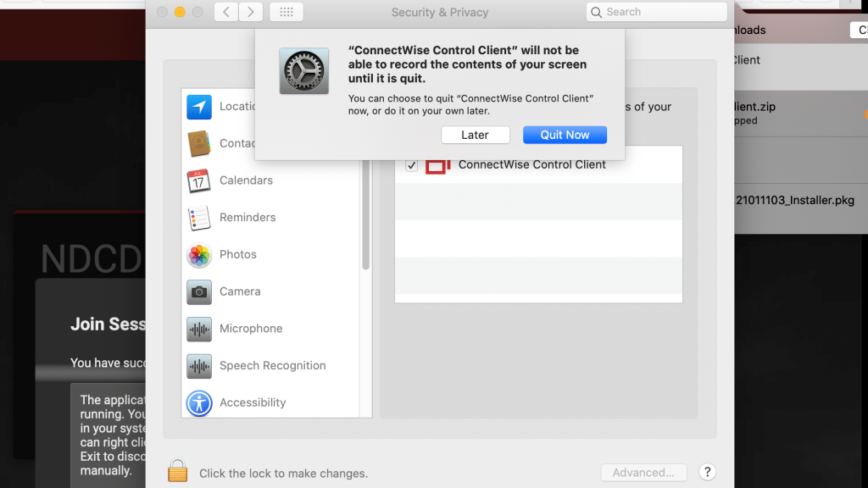Select the Camera icon in sidebar

pos(199,291)
